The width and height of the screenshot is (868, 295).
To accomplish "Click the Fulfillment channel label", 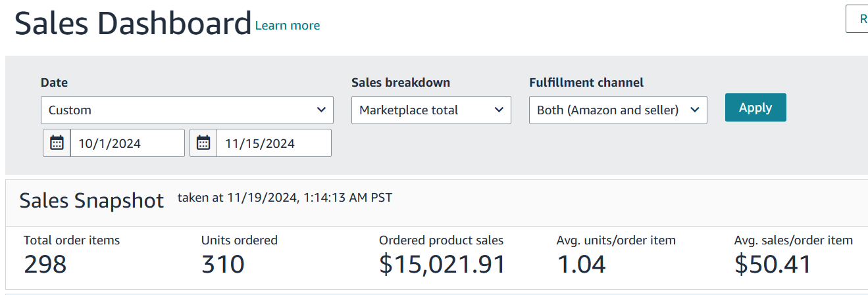I will (x=586, y=83).
